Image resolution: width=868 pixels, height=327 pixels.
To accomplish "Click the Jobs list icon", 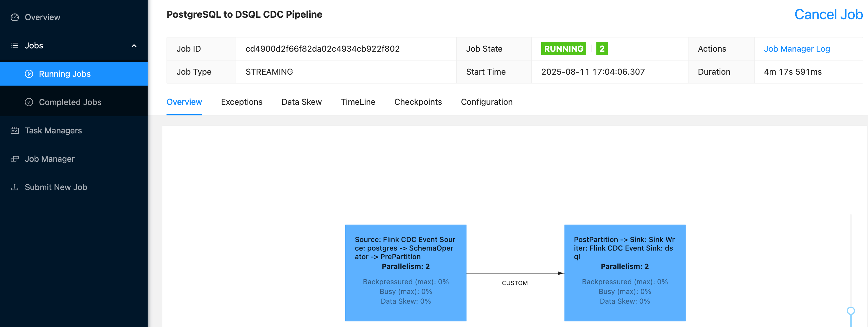I will [x=15, y=45].
